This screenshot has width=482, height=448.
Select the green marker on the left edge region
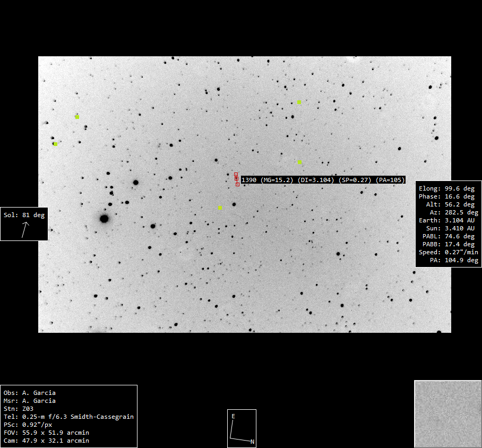55,144
